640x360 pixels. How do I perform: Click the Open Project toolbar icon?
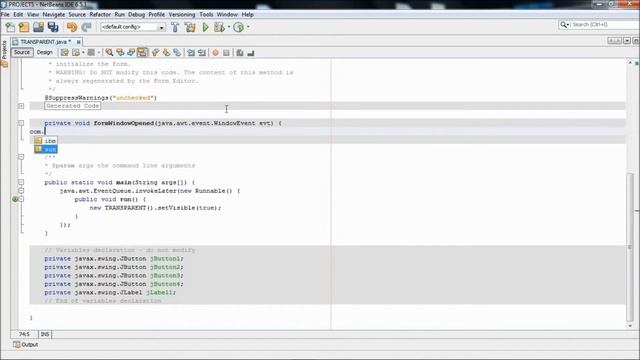38,27
